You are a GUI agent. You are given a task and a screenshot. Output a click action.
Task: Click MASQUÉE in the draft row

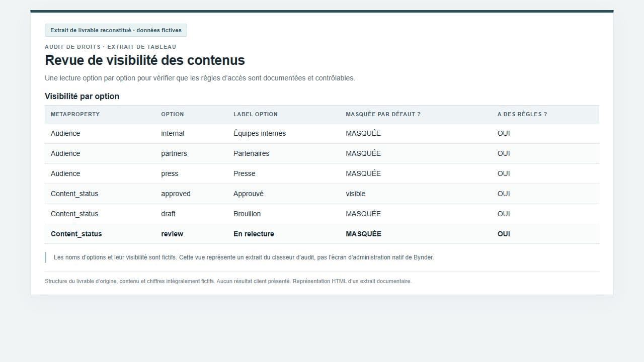(363, 214)
